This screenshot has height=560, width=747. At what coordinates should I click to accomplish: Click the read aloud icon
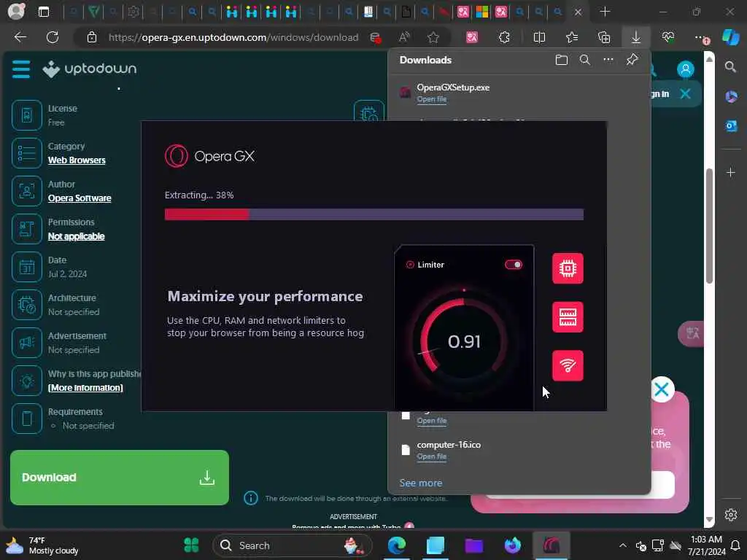(404, 37)
